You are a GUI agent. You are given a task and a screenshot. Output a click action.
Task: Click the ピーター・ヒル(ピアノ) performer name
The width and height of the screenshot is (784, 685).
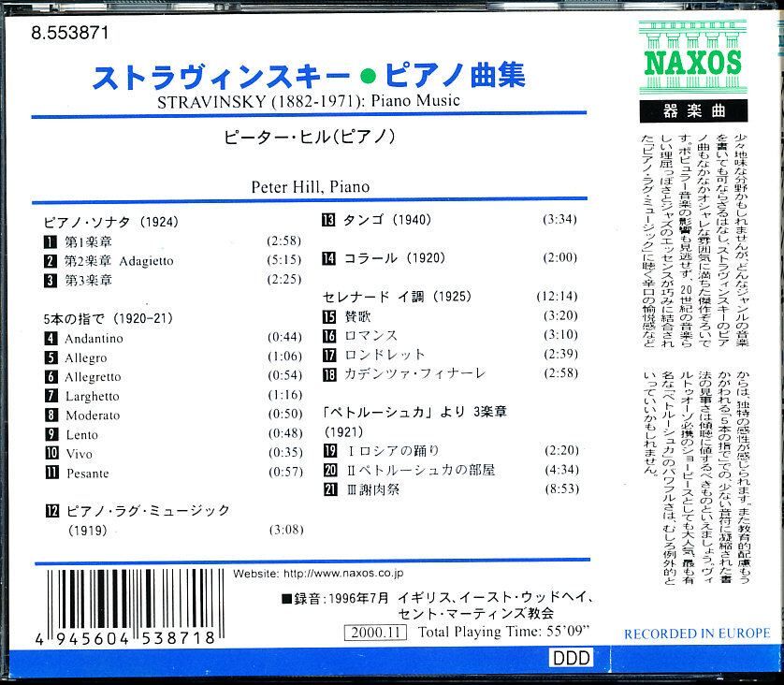310,137
